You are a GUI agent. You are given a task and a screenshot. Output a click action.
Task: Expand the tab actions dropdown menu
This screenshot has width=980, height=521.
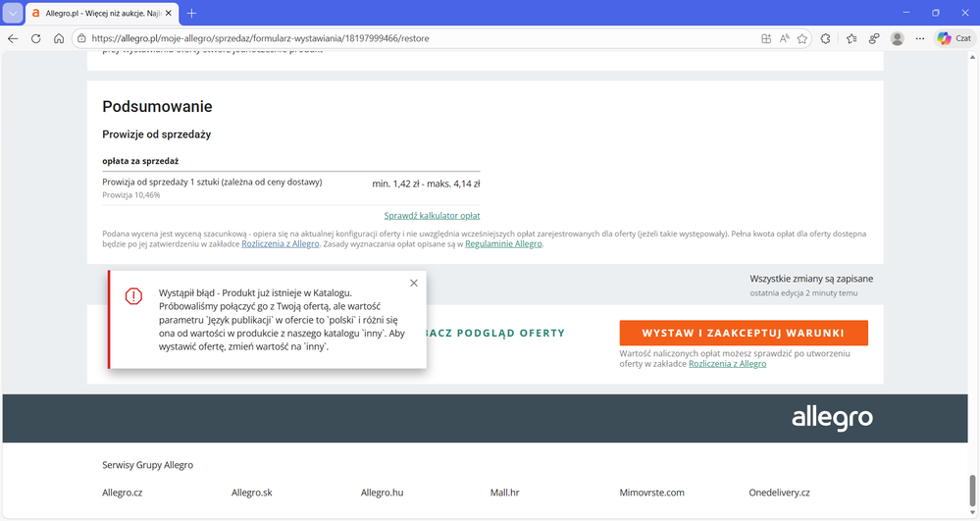[13, 13]
